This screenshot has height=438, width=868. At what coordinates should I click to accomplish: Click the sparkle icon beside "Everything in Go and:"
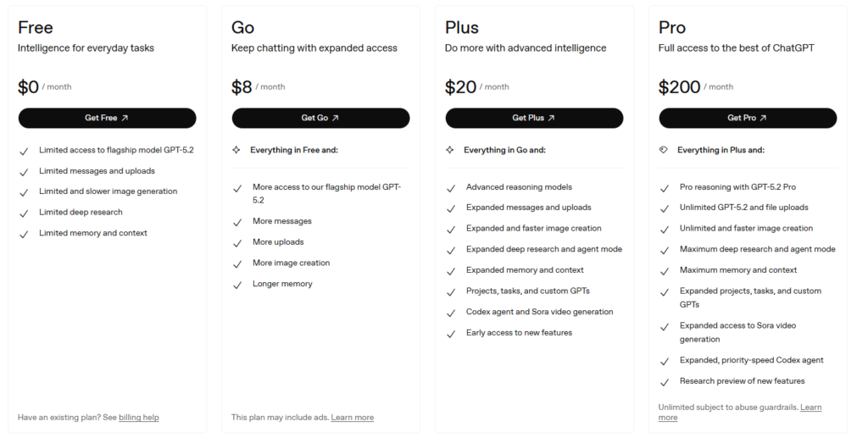tap(450, 150)
